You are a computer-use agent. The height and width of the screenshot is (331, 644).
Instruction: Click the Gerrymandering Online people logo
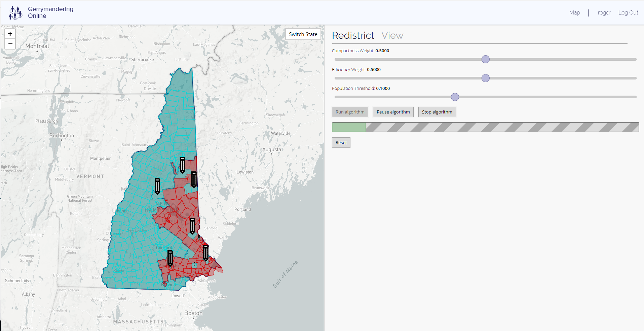coord(15,13)
